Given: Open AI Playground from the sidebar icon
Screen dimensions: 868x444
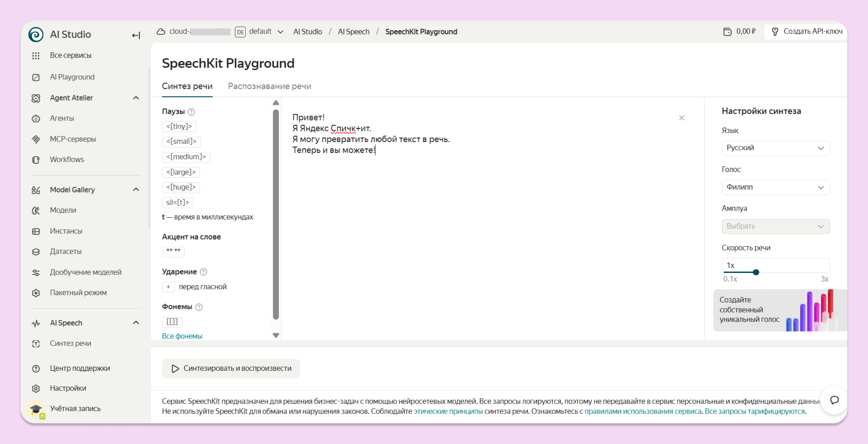Looking at the screenshot, I should click(x=36, y=77).
